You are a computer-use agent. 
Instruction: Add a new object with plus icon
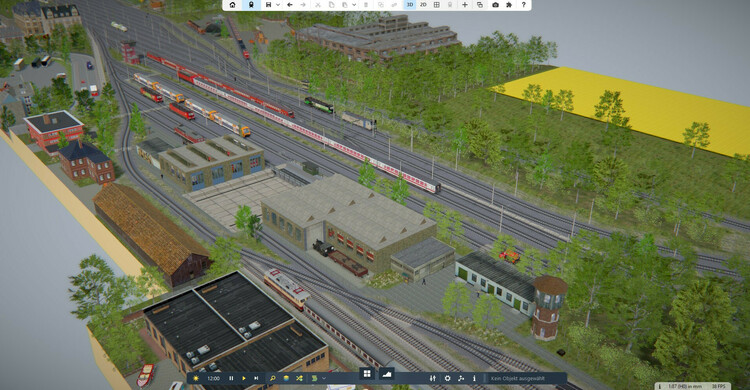(x=465, y=5)
